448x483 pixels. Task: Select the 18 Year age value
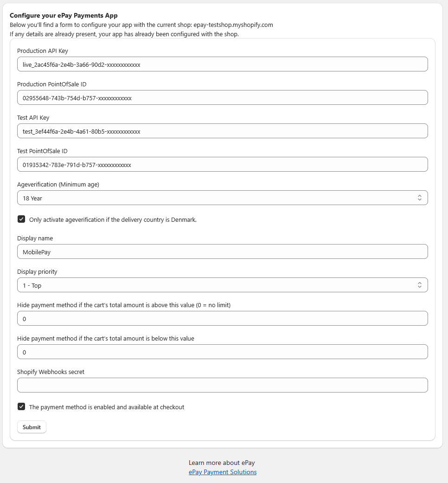33,198
